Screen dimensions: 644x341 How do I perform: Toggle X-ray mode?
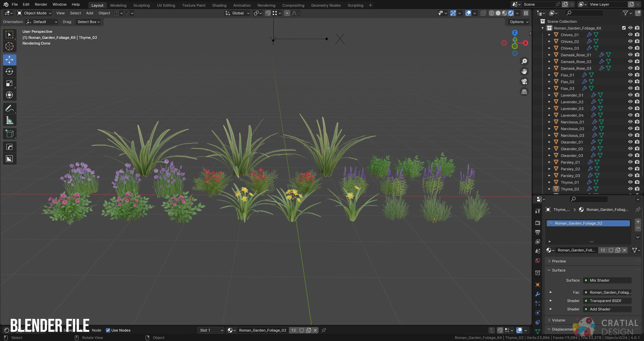483,13
